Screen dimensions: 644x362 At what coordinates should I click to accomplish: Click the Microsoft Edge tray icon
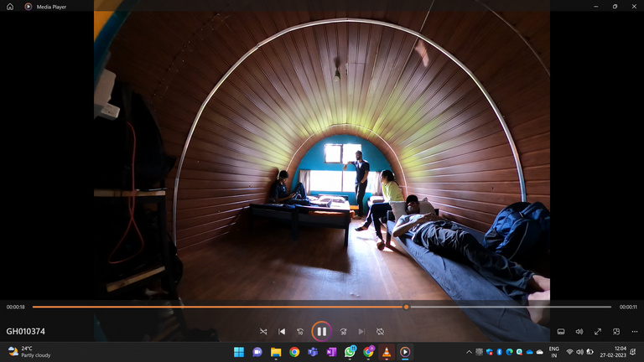tap(509, 352)
